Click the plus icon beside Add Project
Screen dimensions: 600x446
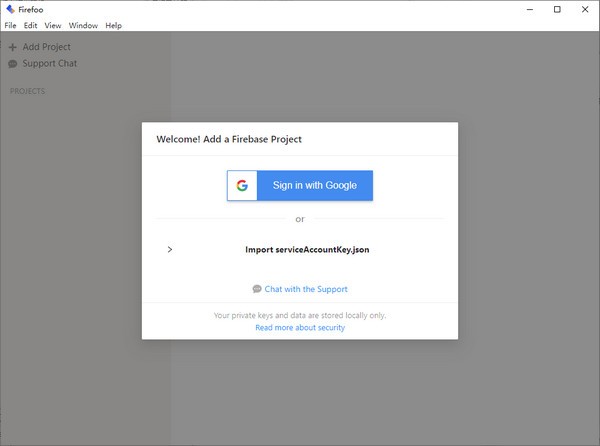tap(12, 47)
